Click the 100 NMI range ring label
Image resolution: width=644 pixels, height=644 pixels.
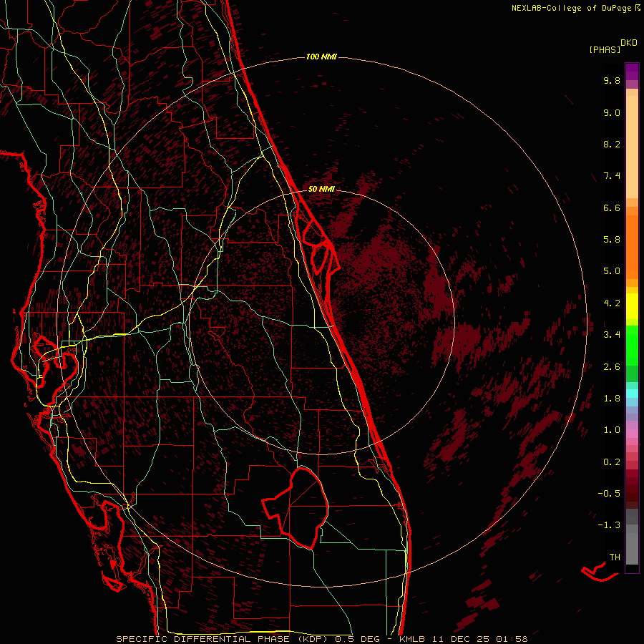321,57
